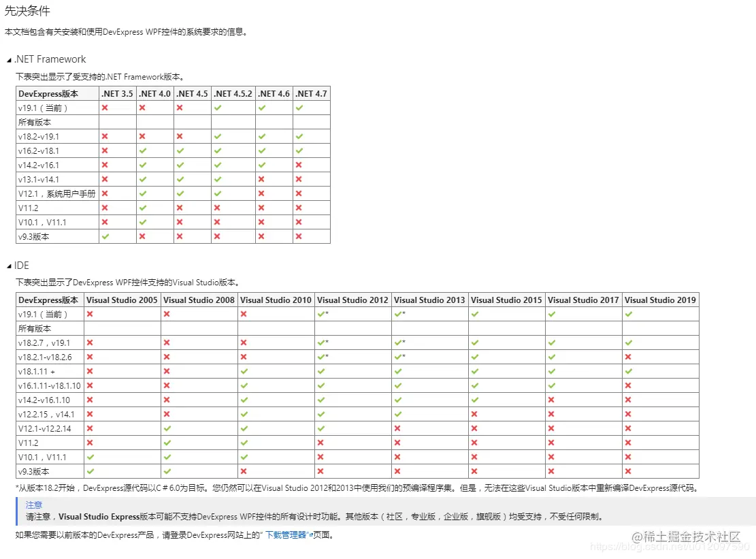Click the IDE section heading
This screenshot has height=559, width=756.
(x=22, y=266)
